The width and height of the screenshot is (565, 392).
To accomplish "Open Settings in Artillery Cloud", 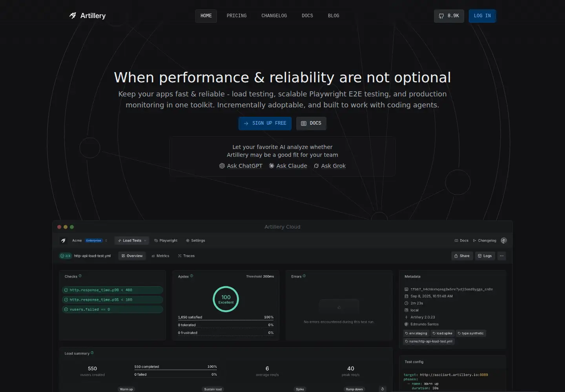I will coord(195,241).
